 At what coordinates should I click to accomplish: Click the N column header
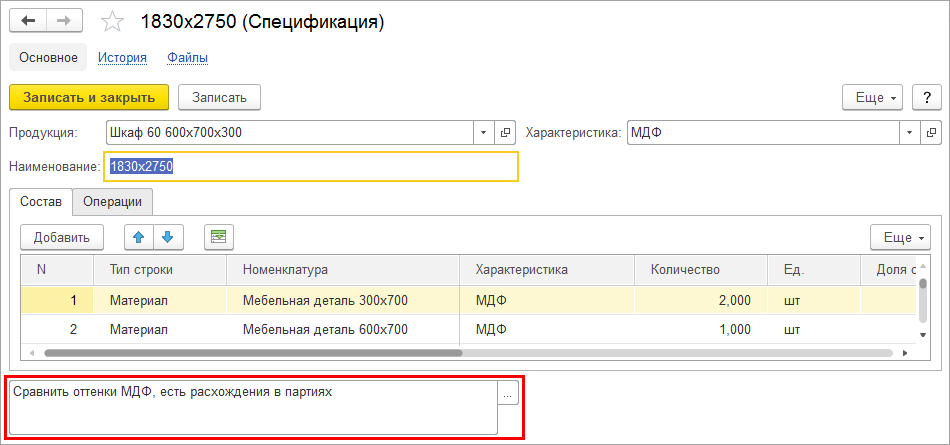click(57, 270)
